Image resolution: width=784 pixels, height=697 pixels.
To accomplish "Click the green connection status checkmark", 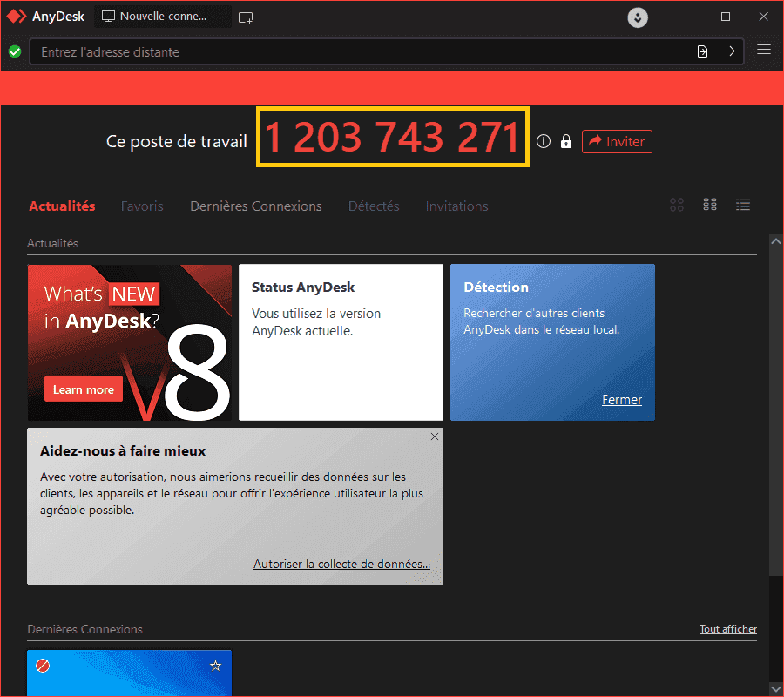I will (x=14, y=51).
